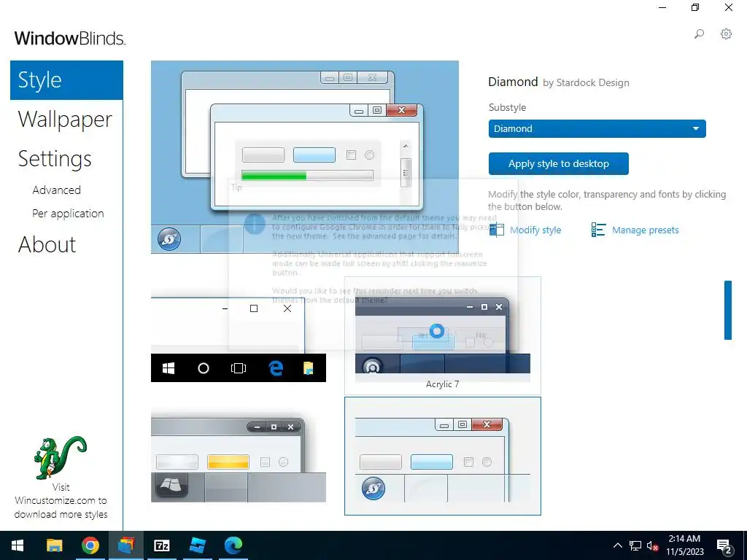Click the muted volume tray icon
The height and width of the screenshot is (560, 747).
[653, 545]
